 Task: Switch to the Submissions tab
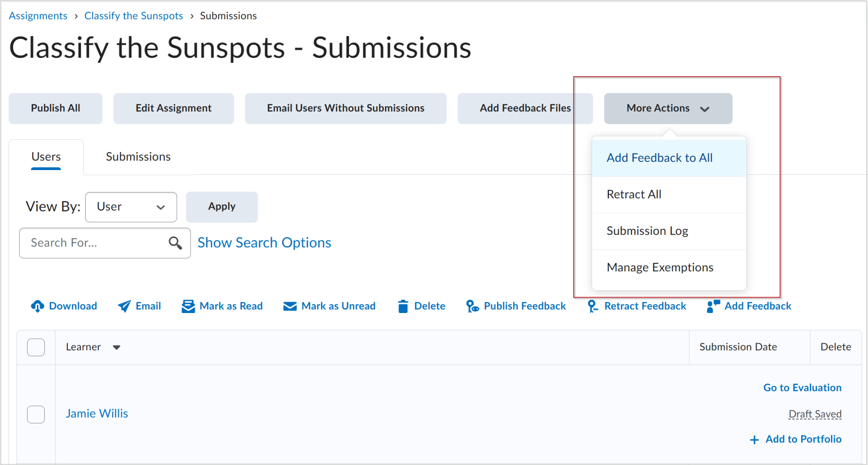(138, 157)
